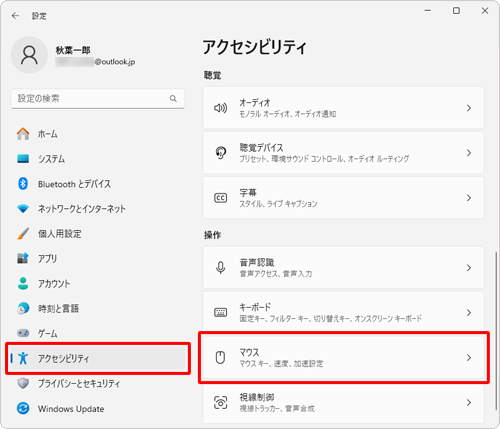This screenshot has width=500, height=429.
Task: Click the ホーム house icon
Action: [x=23, y=134]
